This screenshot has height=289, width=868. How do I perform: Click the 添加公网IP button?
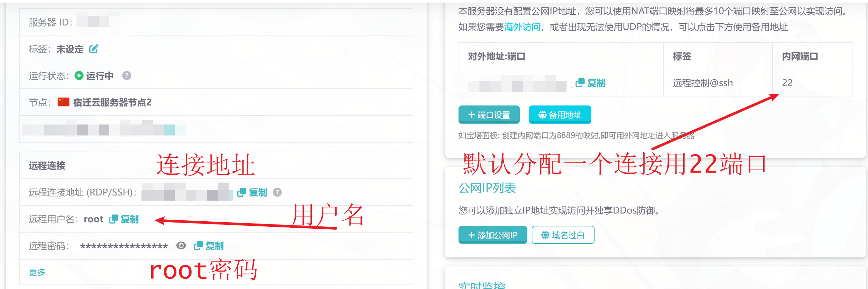point(493,235)
